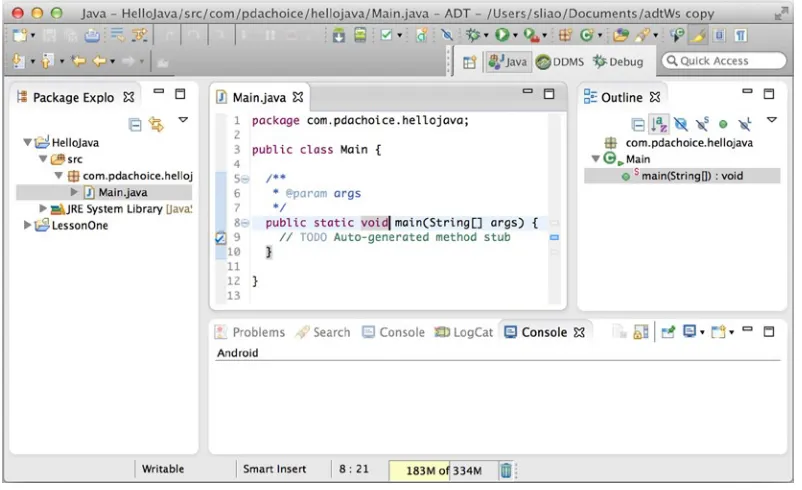Click Next Annotation down-arrow icon
The width and height of the screenshot is (802, 490).
coord(18,61)
